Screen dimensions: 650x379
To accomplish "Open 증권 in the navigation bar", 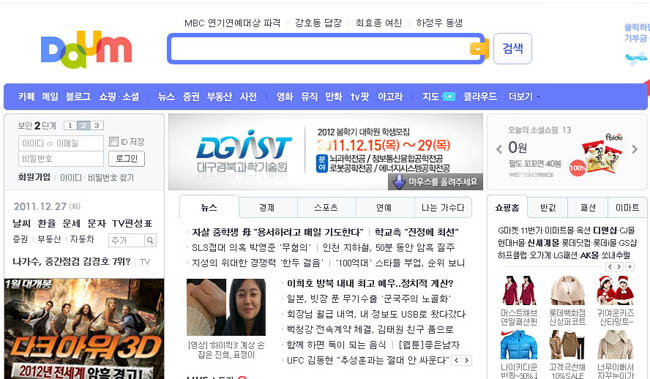I will (191, 97).
